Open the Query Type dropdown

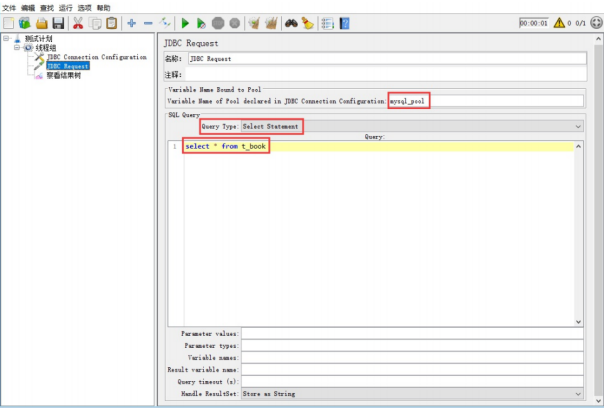[412, 126]
